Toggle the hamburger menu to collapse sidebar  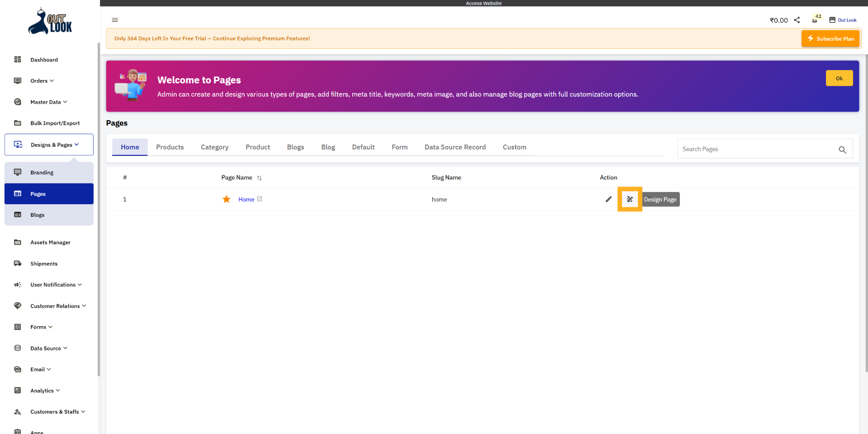coord(114,20)
